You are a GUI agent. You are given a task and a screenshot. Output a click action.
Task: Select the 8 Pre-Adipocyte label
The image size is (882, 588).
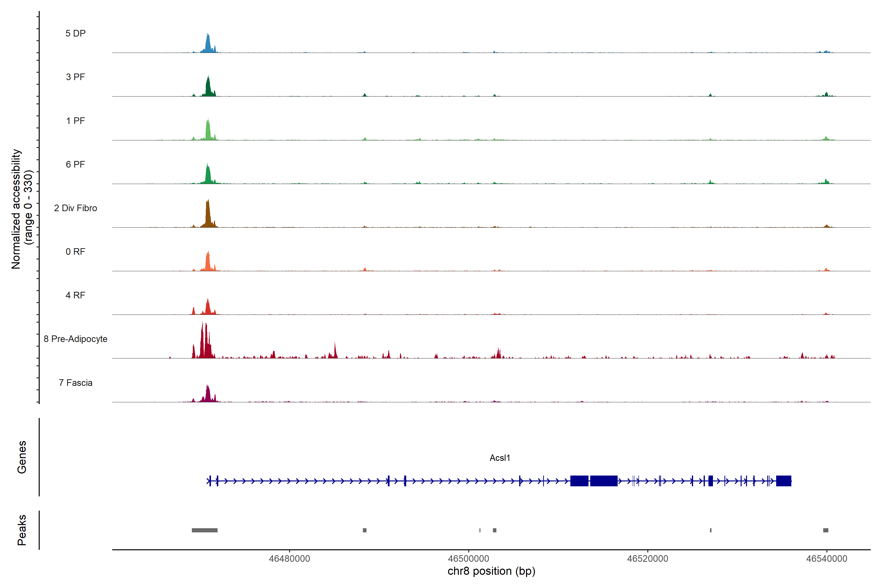pyautogui.click(x=75, y=339)
